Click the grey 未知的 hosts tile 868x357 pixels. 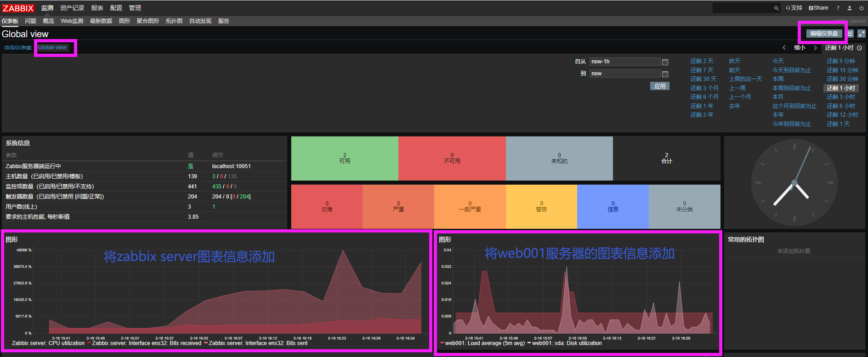(559, 159)
